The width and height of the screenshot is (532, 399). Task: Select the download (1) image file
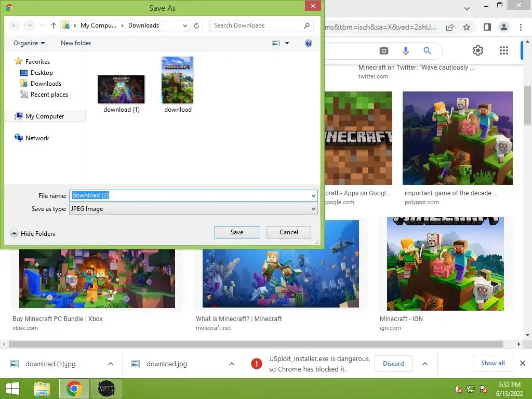click(x=121, y=94)
